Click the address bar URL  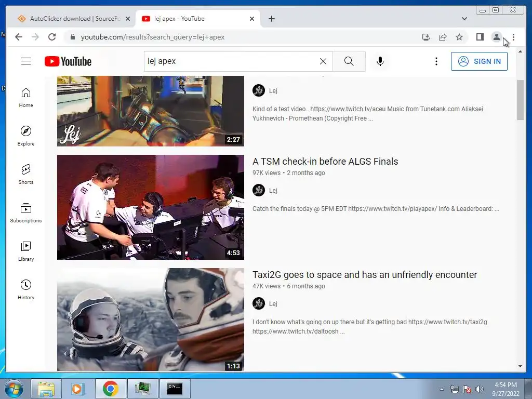[153, 37]
